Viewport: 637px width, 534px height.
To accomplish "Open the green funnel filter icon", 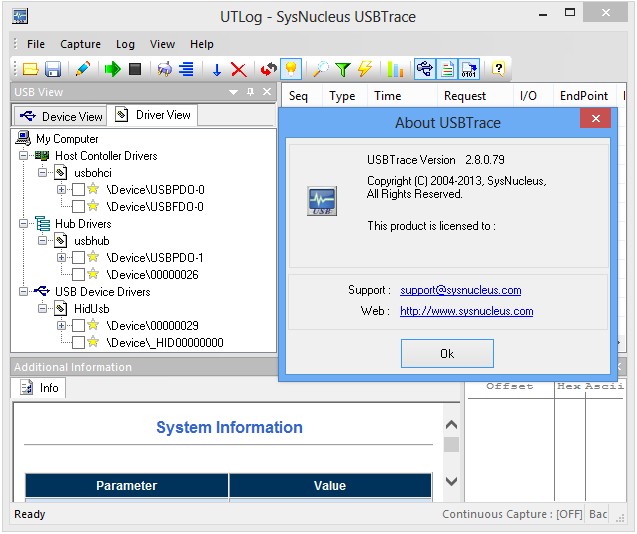I will [343, 69].
